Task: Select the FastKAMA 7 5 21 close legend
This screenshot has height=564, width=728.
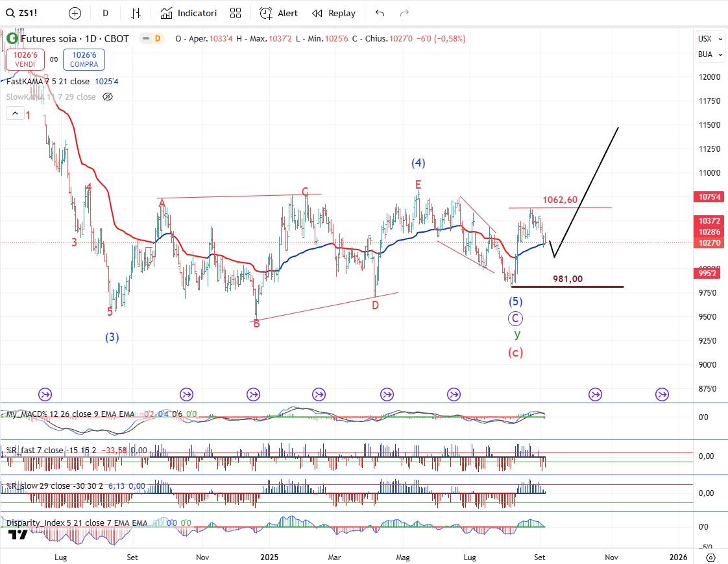Action: [48, 81]
